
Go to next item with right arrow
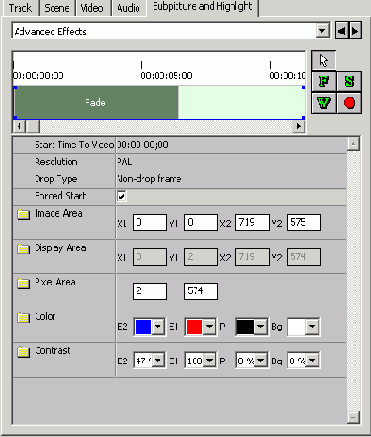click(x=355, y=31)
